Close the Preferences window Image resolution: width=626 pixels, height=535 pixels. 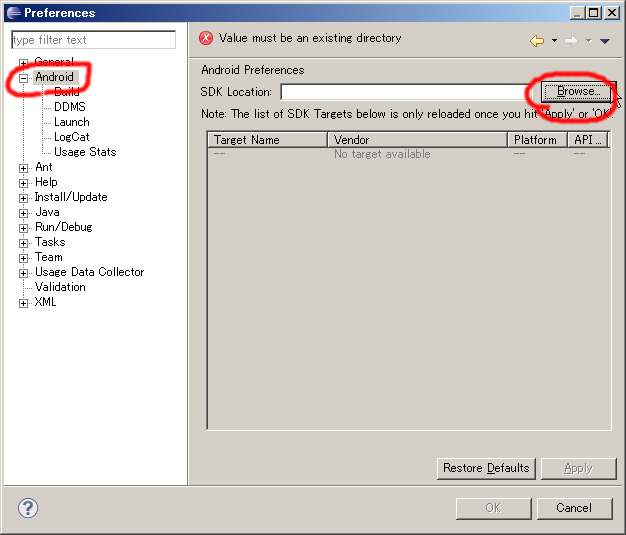[612, 13]
